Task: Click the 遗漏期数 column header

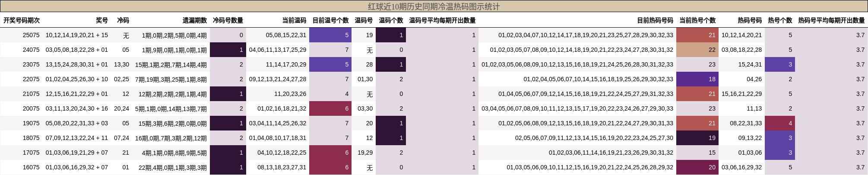Action: 195,20
